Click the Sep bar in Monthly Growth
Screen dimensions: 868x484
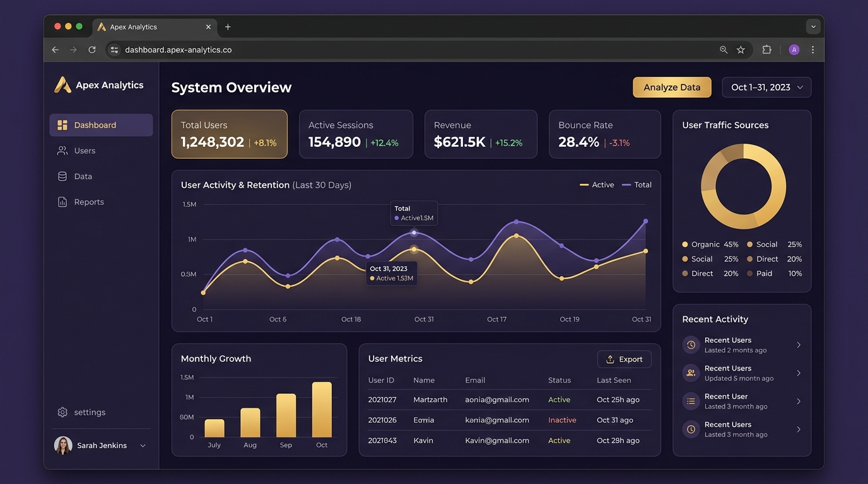(286, 416)
